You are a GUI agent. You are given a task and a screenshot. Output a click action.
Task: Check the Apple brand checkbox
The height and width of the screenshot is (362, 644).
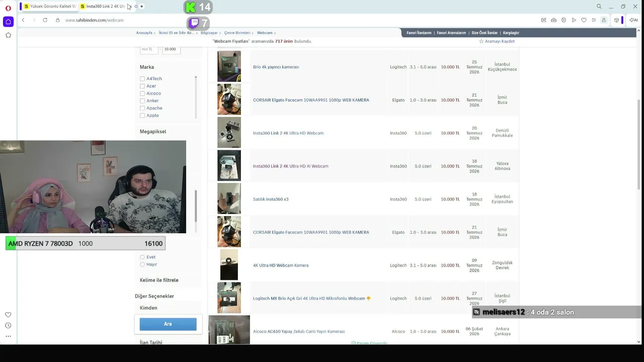(x=142, y=116)
